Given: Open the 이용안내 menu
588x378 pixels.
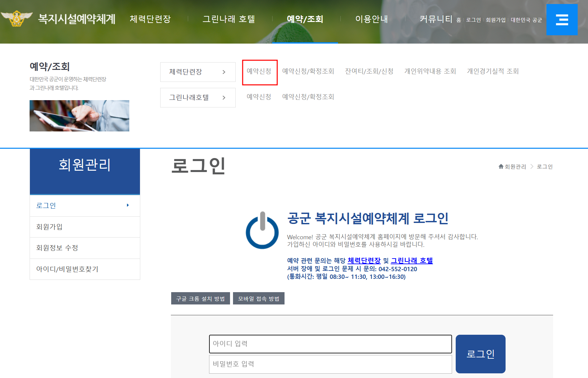Looking at the screenshot, I should tap(371, 19).
